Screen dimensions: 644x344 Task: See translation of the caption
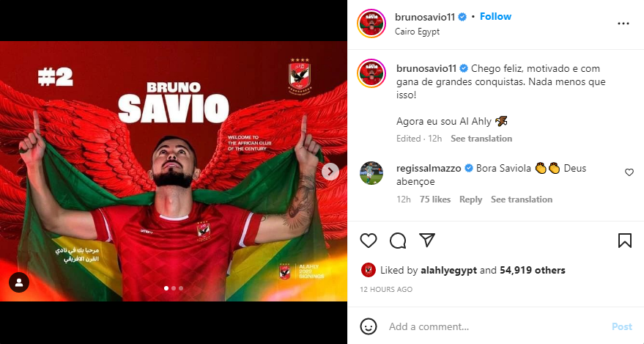click(481, 139)
